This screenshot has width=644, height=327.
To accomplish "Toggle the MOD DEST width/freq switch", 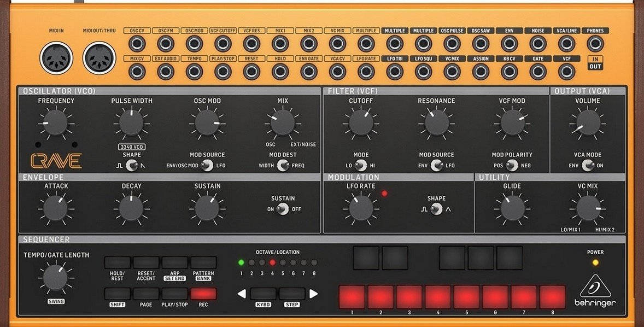I will coord(283,166).
